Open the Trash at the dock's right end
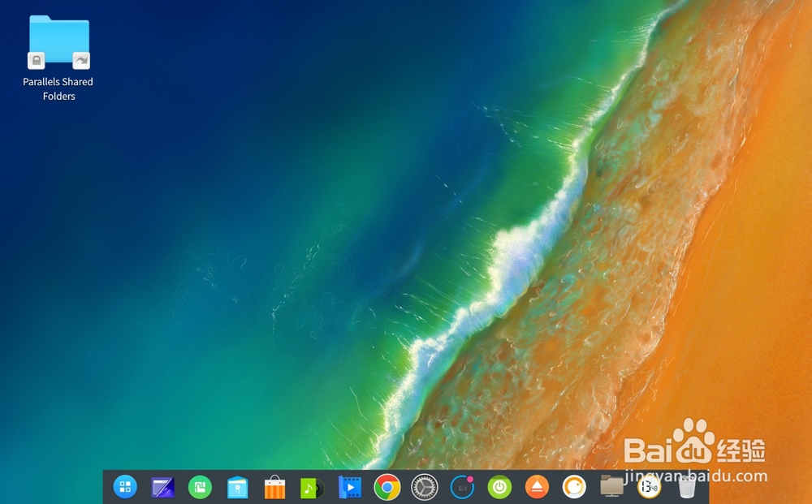Viewport: 812px width, 504px height. (685, 488)
